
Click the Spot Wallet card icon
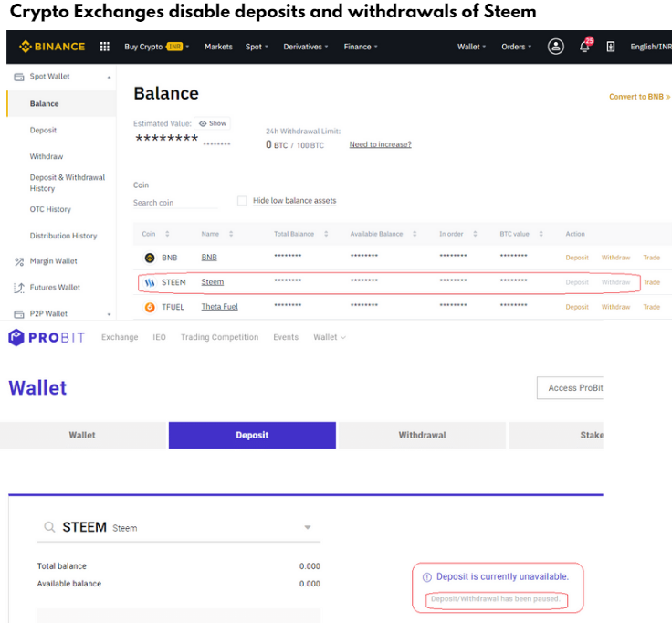coord(19,77)
